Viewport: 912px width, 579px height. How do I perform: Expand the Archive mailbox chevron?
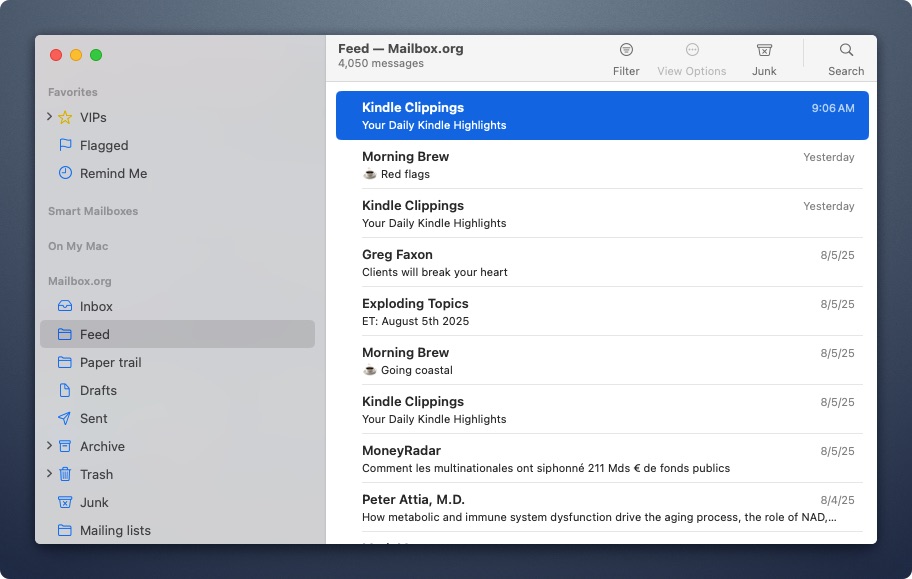coord(49,446)
